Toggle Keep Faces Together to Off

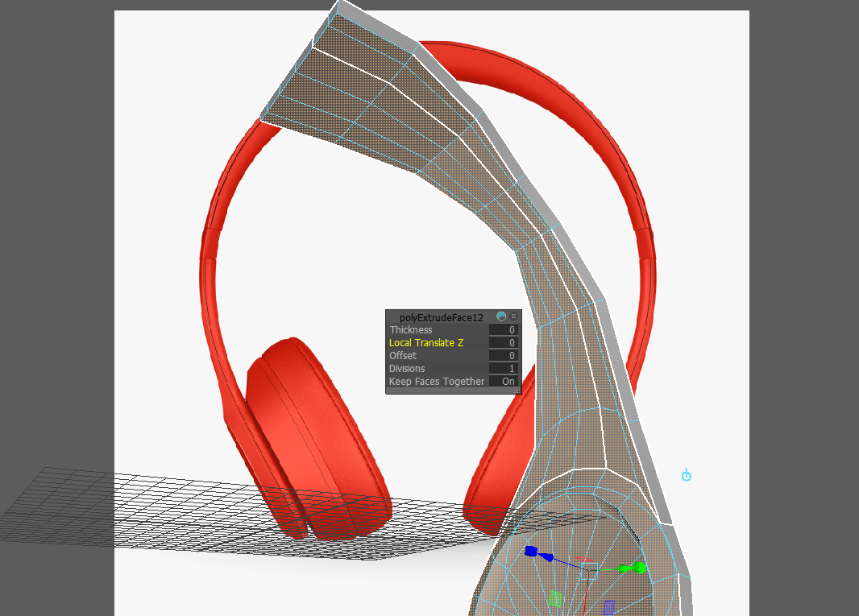[x=508, y=381]
